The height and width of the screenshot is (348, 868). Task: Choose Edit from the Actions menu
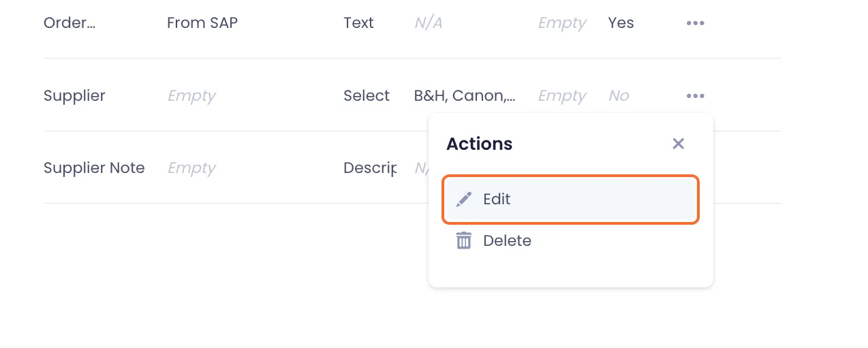571,200
